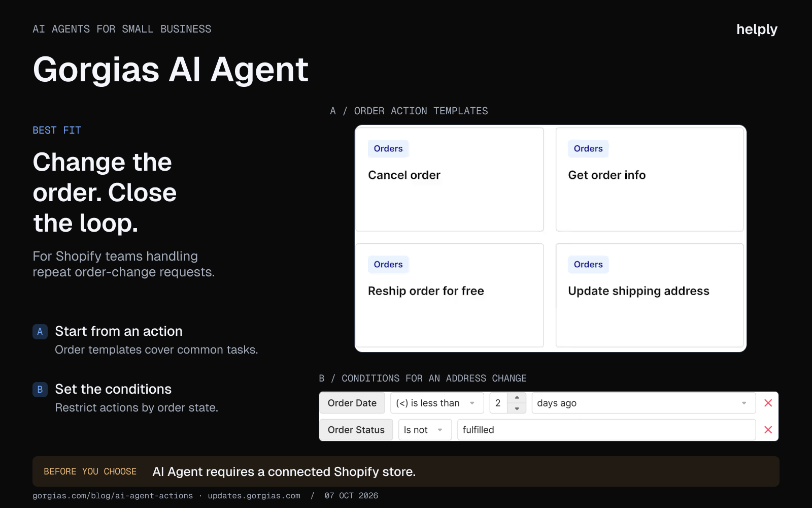
Task: Remove the Order Date condition row
Action: (768, 403)
